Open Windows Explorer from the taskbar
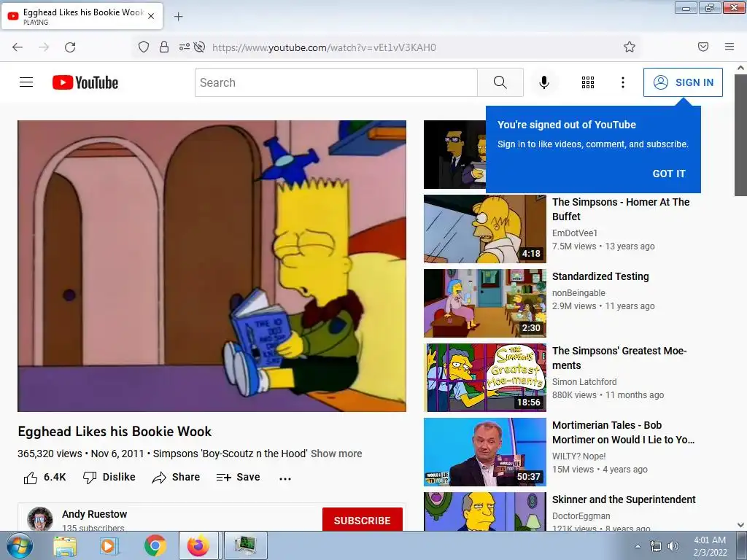Screen dimensions: 747x560 (x=65, y=545)
